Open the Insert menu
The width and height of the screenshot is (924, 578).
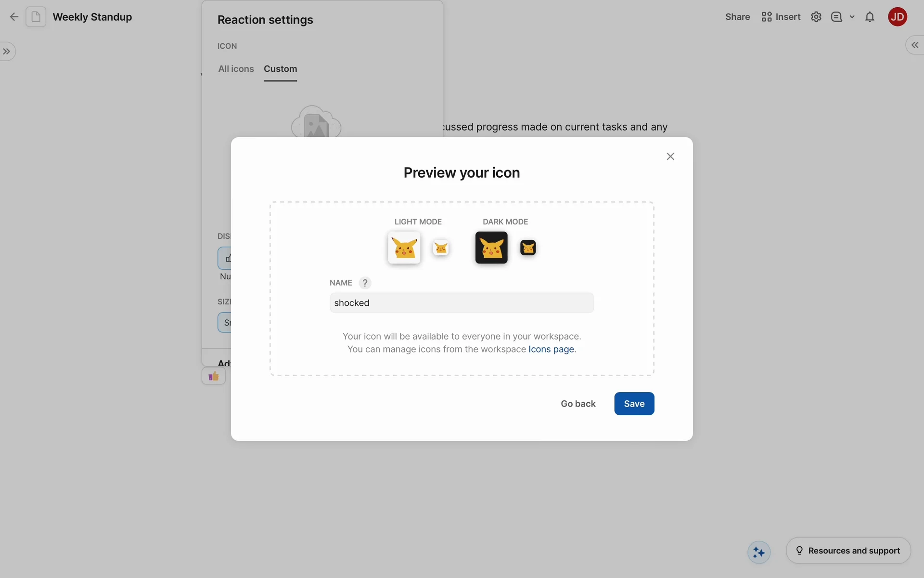coord(781,17)
